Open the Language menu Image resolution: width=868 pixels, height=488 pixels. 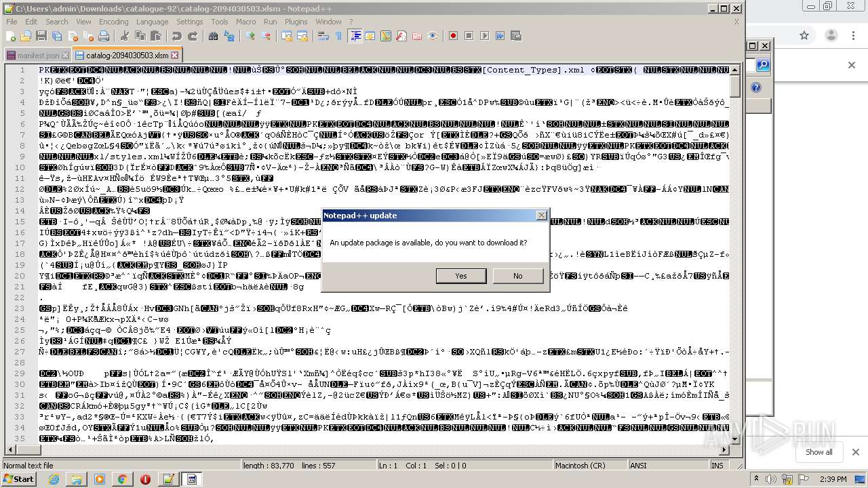click(x=152, y=22)
